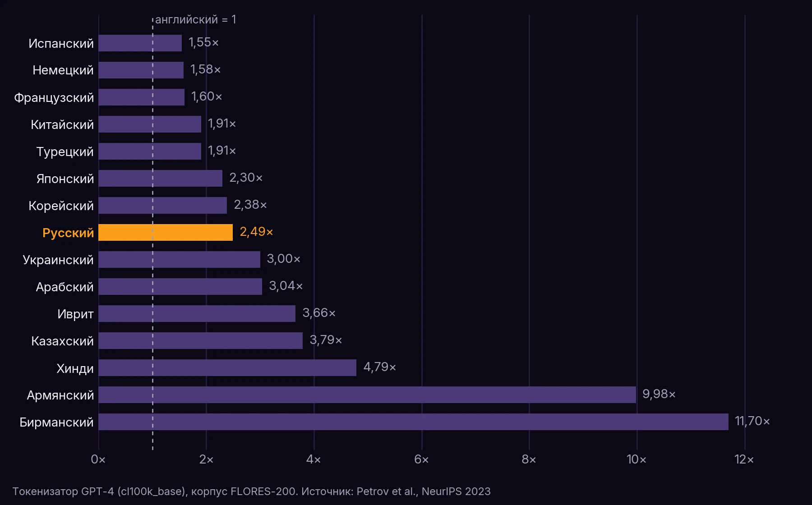Click the 3,66× value label
The height and width of the screenshot is (505, 812).
tap(319, 313)
